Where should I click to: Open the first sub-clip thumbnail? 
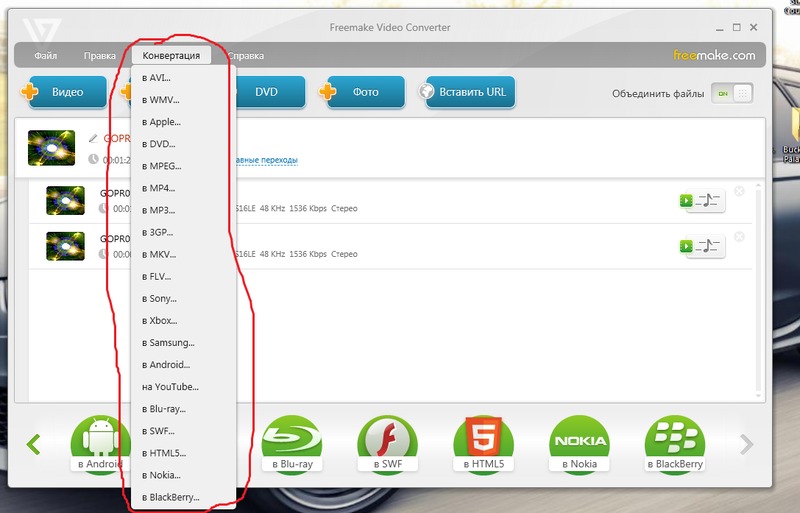65,200
